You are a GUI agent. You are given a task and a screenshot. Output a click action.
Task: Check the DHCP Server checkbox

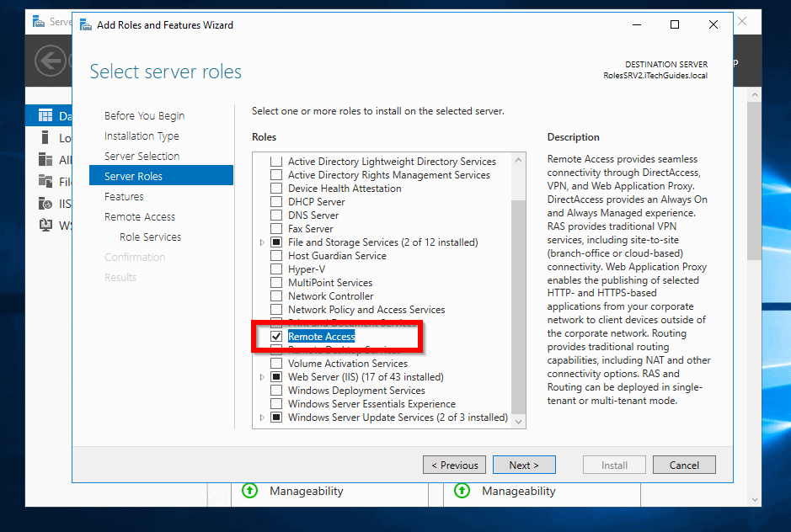275,201
